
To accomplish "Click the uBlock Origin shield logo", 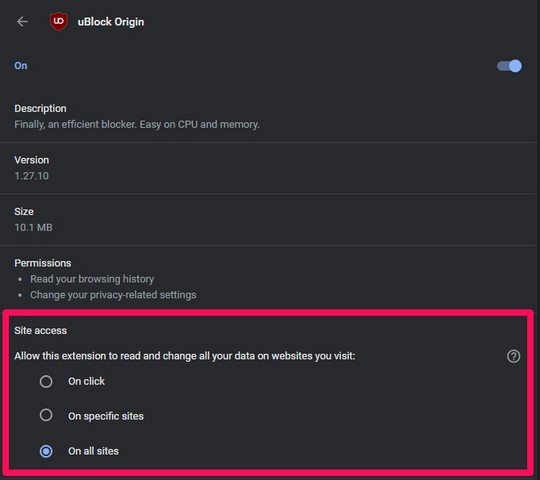I will (59, 22).
